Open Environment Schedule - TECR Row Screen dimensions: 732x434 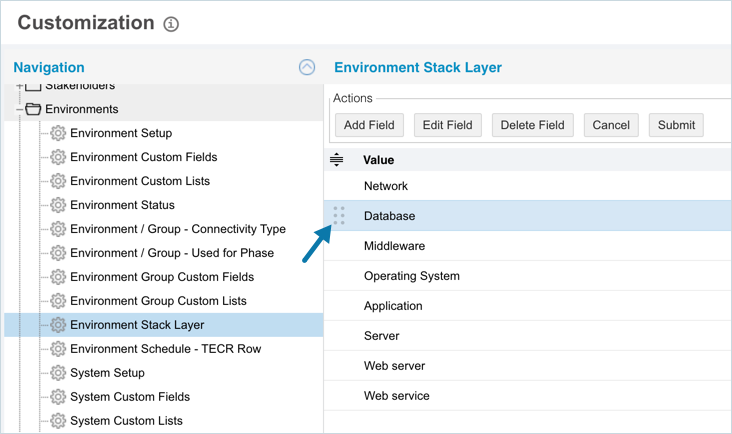tap(165, 349)
